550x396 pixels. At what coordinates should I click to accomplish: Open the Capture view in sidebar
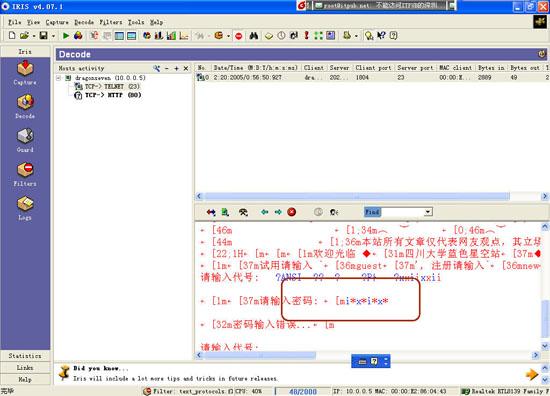pos(25,73)
